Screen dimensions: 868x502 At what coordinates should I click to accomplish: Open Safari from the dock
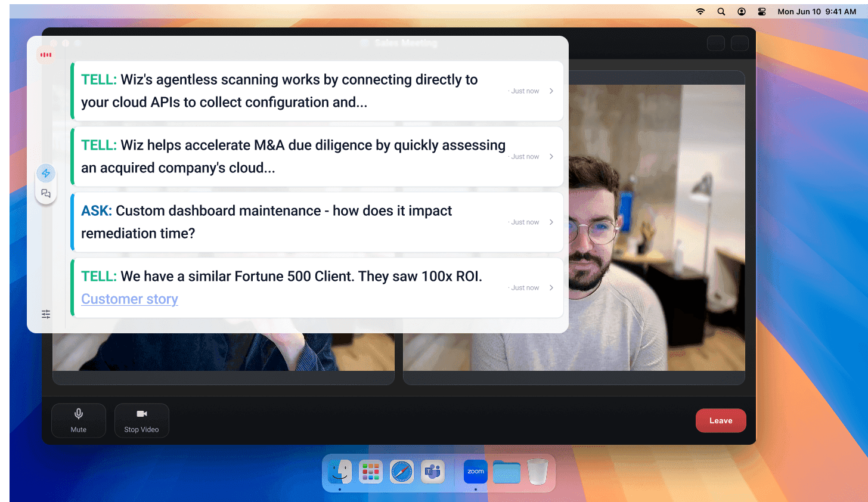[x=401, y=471]
